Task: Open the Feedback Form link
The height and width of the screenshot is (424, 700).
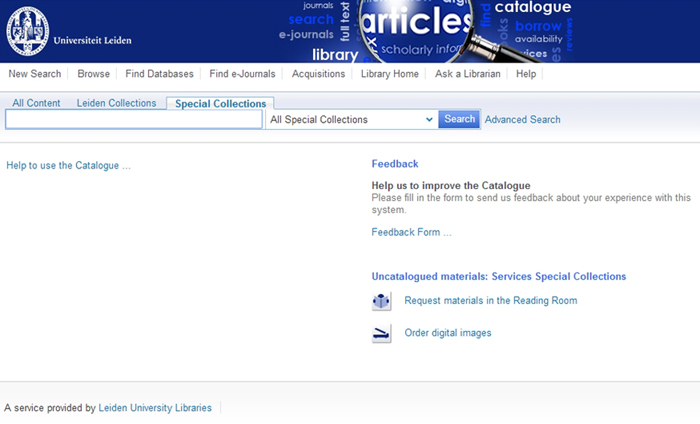Action: tap(411, 232)
